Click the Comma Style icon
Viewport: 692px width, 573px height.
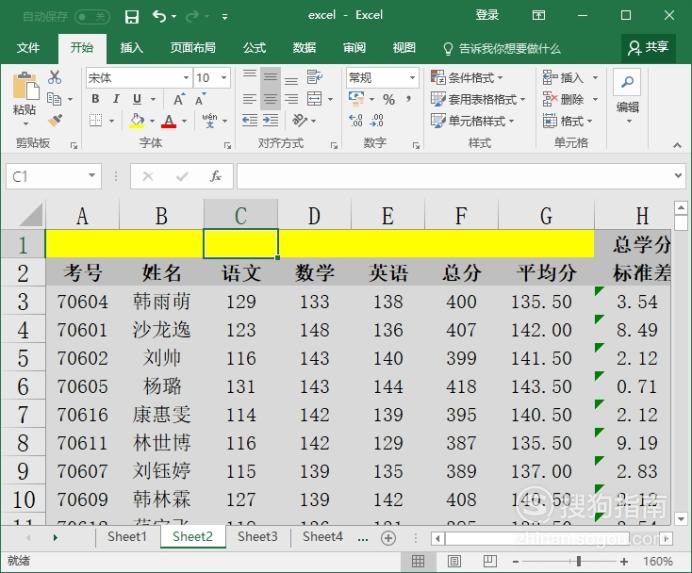tap(409, 98)
